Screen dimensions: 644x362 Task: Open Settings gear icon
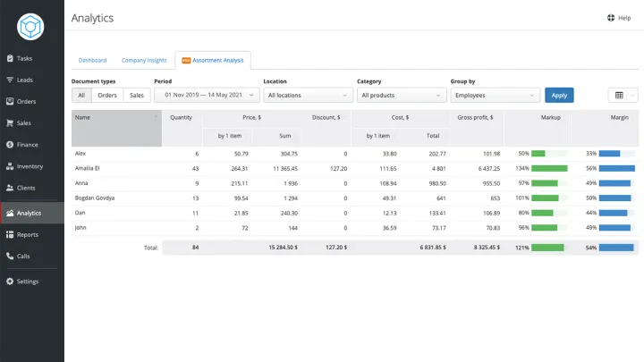[10, 282]
